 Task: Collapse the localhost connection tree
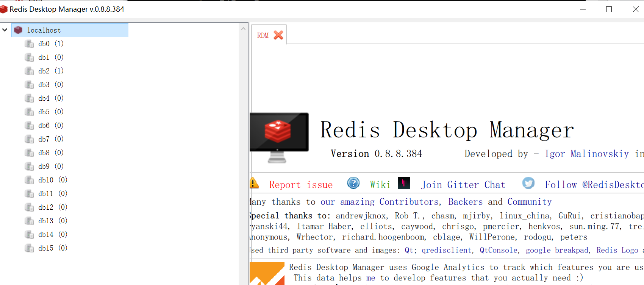(5, 30)
